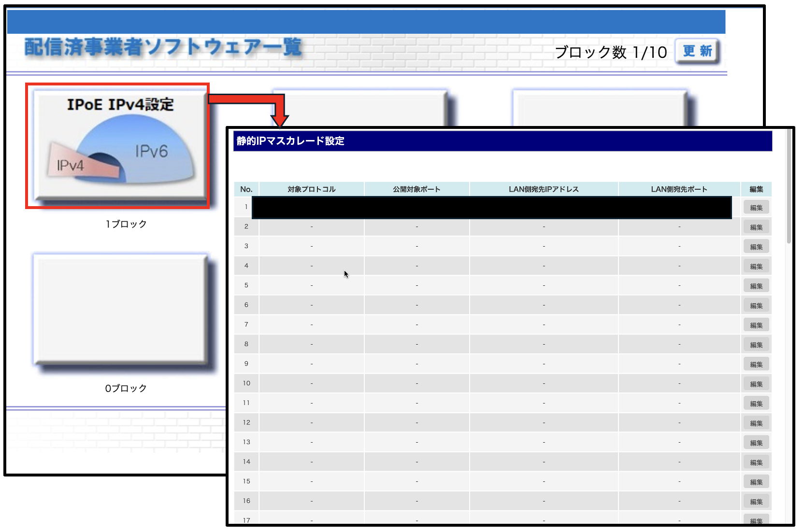Screen dimensions: 804x532
Task: Select the LAN側宛先IPアドレス column header
Action: pos(543,189)
